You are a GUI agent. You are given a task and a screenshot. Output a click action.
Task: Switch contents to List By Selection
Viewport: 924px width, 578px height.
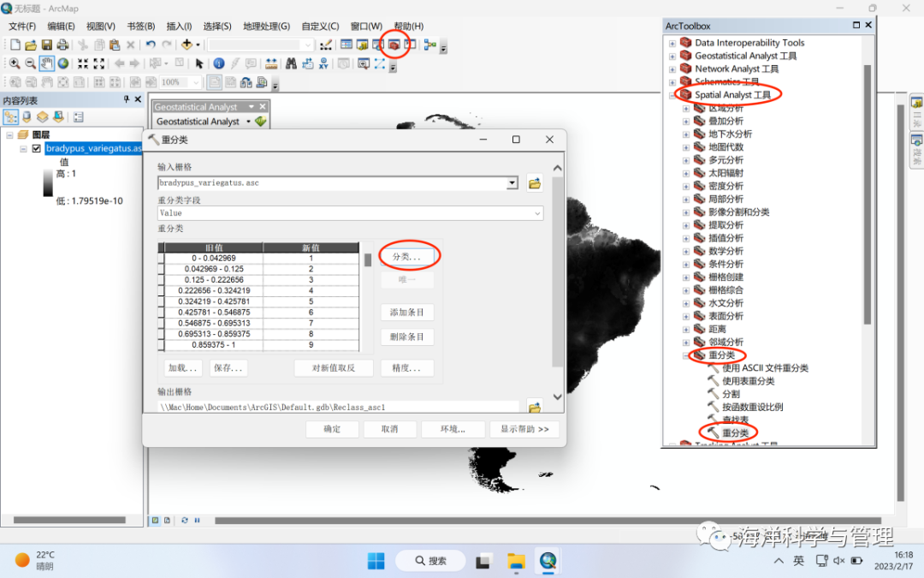pyautogui.click(x=58, y=116)
